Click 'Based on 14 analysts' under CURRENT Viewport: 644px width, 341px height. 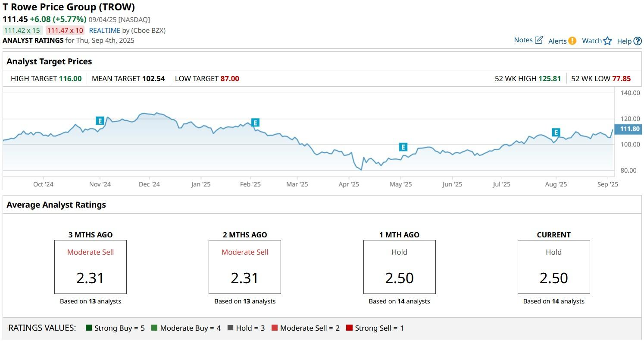pyautogui.click(x=554, y=301)
